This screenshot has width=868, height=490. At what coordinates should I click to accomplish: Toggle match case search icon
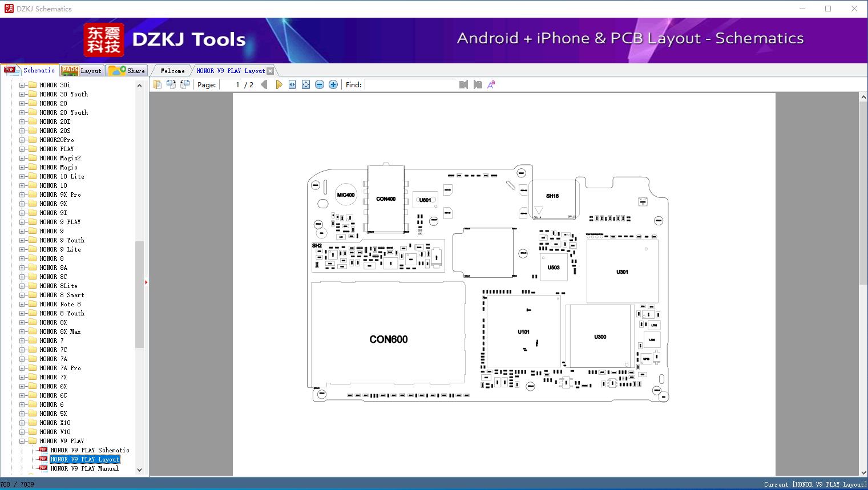pyautogui.click(x=491, y=84)
